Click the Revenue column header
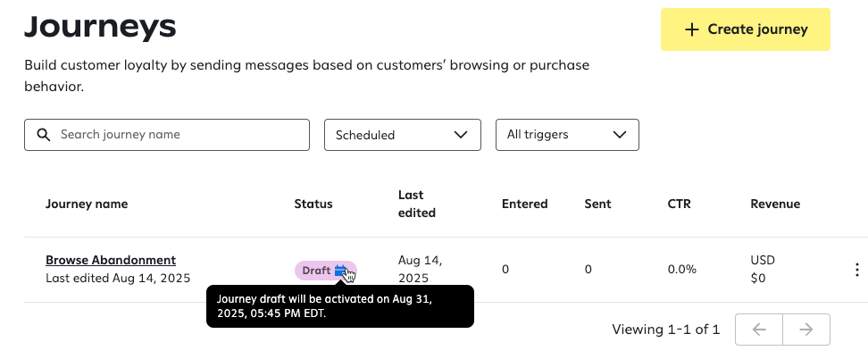 coord(775,204)
